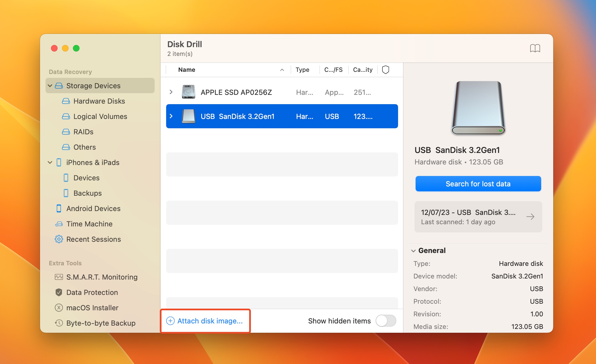Click the Search for lost data button
This screenshot has width=596, height=364.
click(x=478, y=184)
